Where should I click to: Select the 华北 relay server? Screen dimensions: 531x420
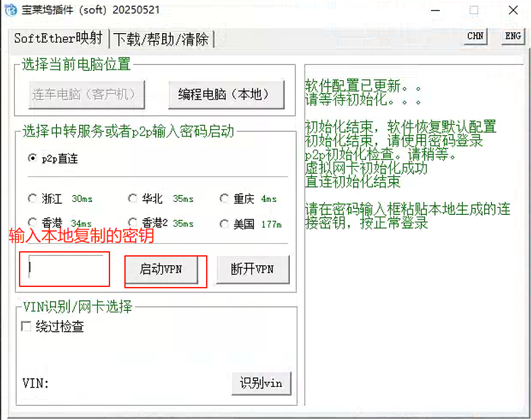pos(132,199)
